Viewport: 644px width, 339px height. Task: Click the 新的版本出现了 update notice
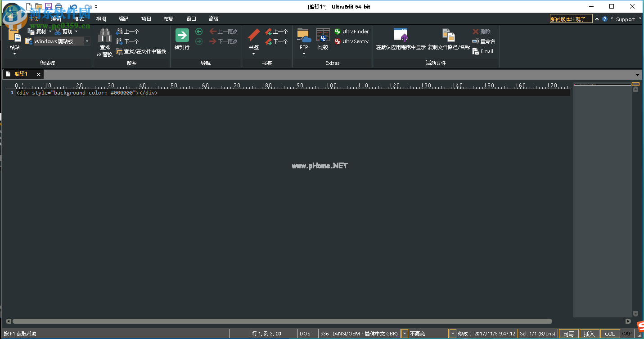coord(571,19)
